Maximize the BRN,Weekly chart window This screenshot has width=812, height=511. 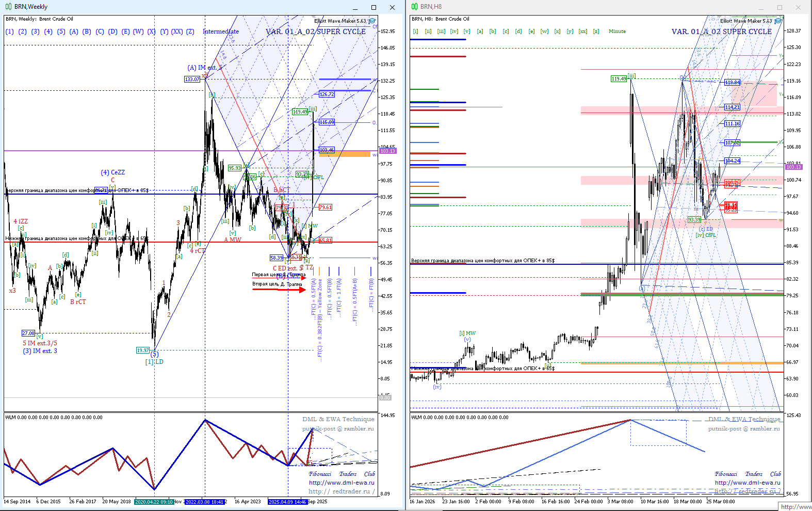pyautogui.click(x=373, y=7)
